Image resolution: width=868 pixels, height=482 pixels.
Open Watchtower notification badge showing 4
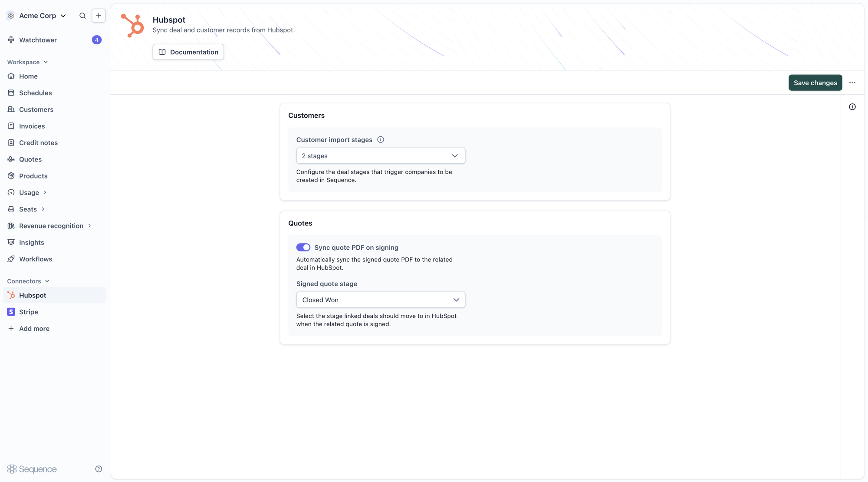[97, 40]
